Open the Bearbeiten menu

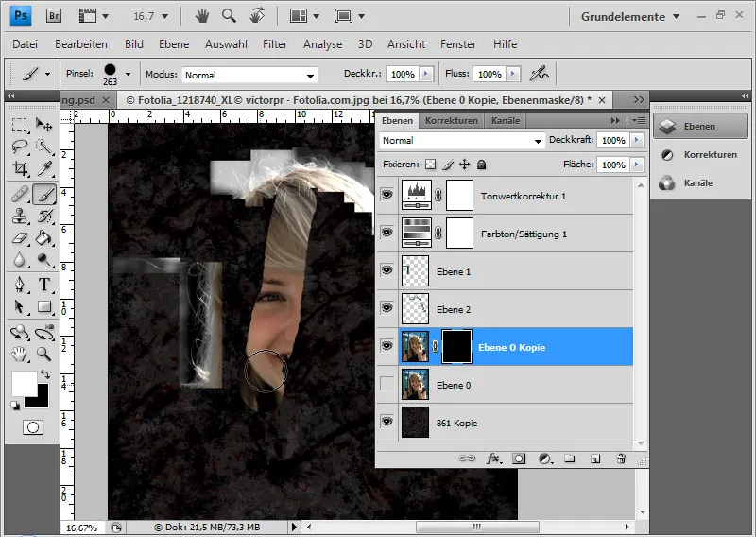[81, 44]
